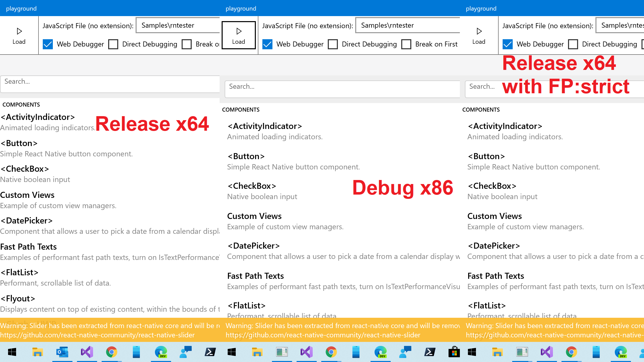Launch PowerShell next to the Microsoft Store icon
Image resolution: width=644 pixels, height=362 pixels.
[430, 352]
